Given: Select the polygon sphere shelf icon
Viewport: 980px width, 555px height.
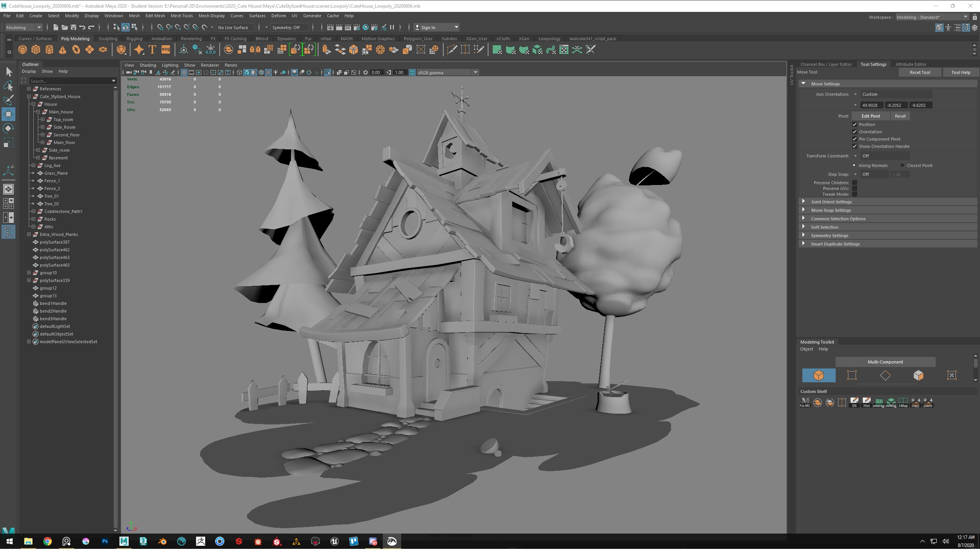Looking at the screenshot, I should pyautogui.click(x=23, y=50).
